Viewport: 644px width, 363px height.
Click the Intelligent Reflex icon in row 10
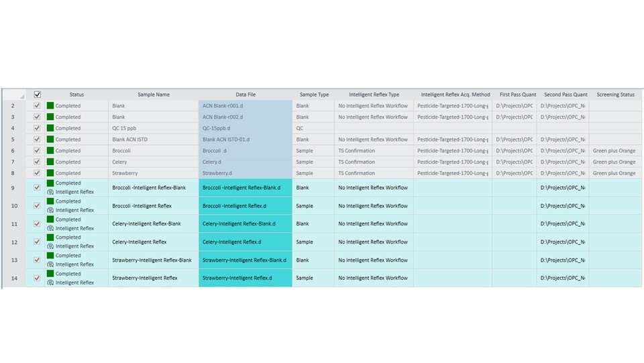(50, 210)
